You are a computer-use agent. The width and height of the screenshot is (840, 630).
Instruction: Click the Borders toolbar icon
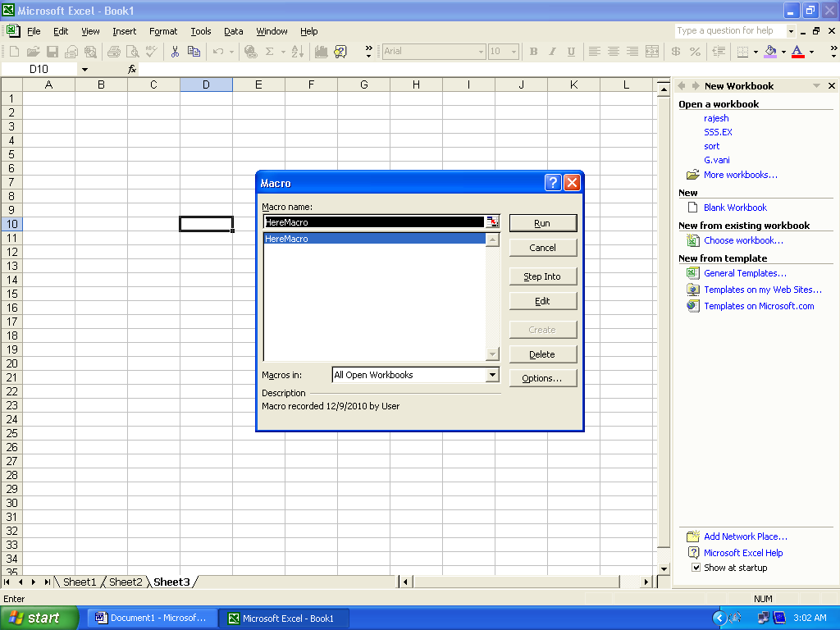click(742, 52)
